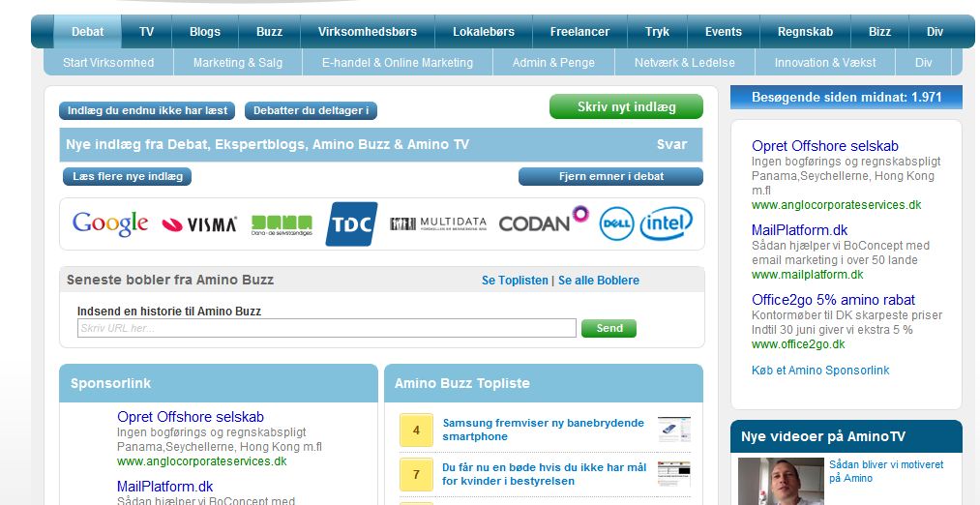
Task: Open the TDC logo link
Action: click(351, 223)
